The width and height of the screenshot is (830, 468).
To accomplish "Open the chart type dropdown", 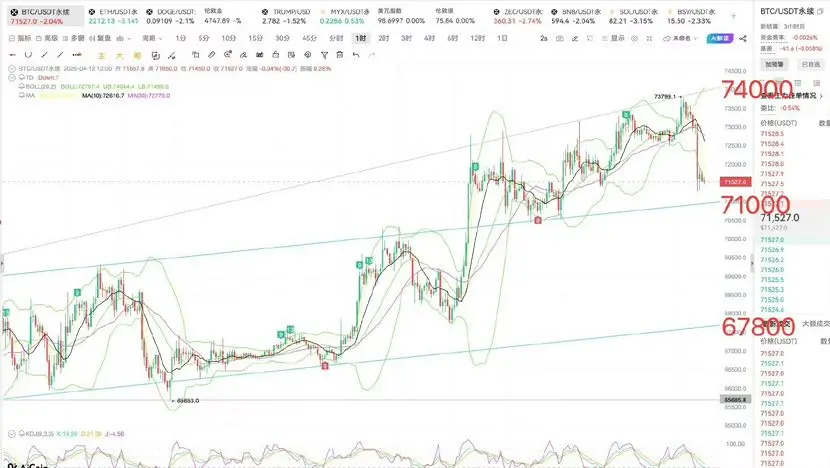I will point(123,38).
